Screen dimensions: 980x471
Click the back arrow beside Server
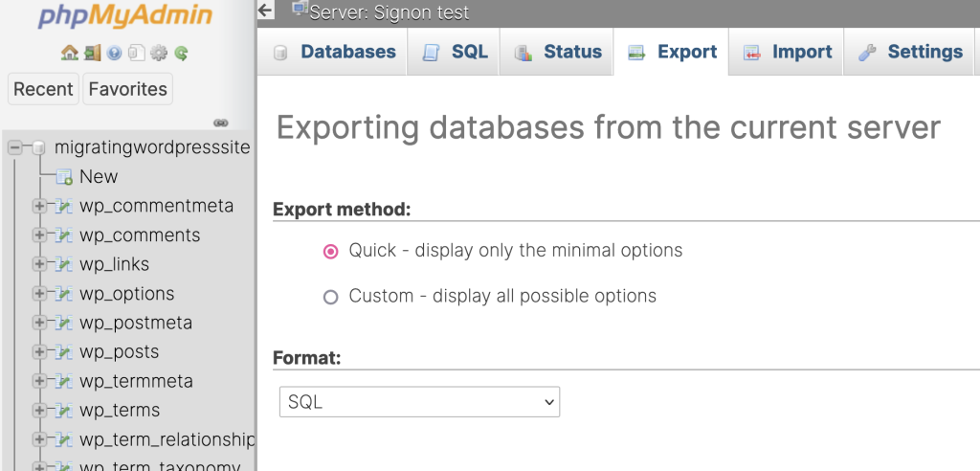coord(266,10)
